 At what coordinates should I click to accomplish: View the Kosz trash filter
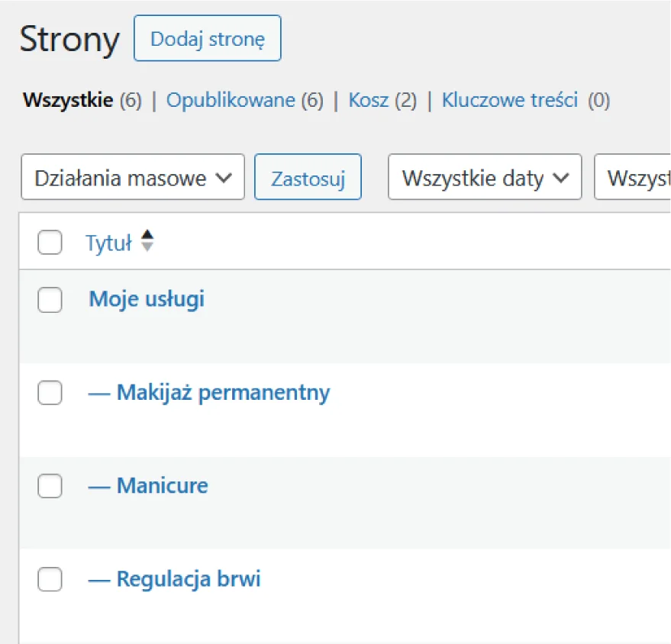click(368, 100)
